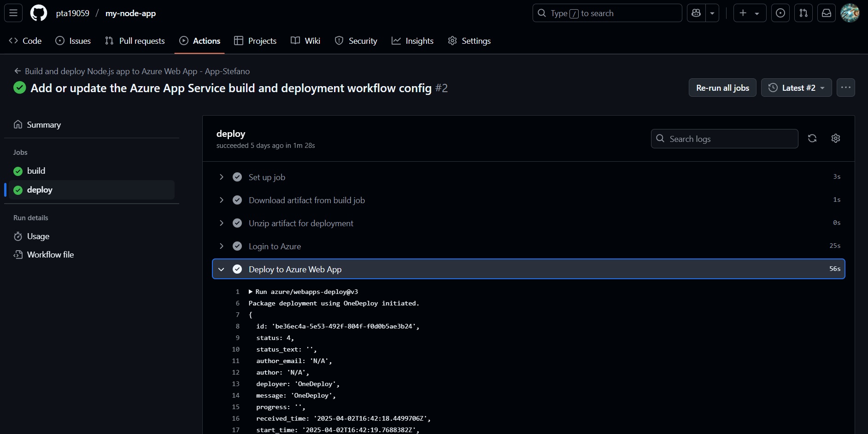Viewport: 868px width, 434px height.
Task: Switch to the Issues tab
Action: tap(73, 41)
